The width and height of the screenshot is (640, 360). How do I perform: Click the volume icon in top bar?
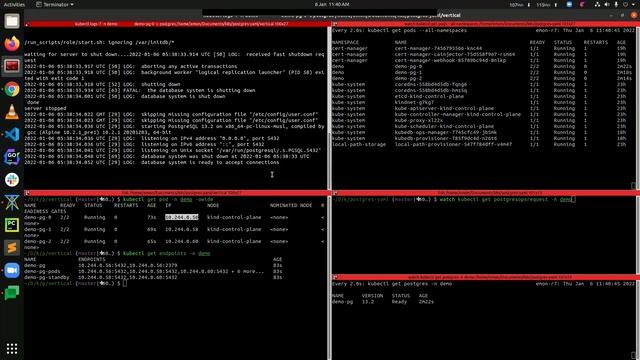607,4
